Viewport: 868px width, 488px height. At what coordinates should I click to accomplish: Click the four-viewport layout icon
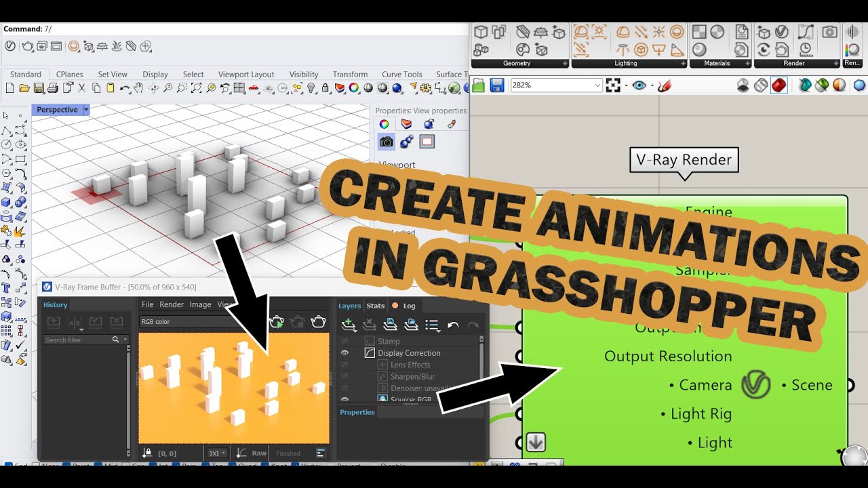pyautogui.click(x=239, y=88)
